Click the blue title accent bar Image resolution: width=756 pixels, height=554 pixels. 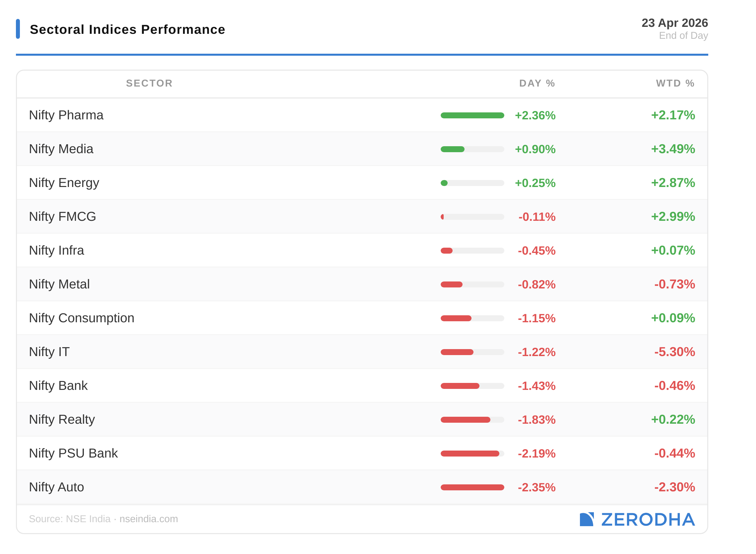(x=18, y=29)
